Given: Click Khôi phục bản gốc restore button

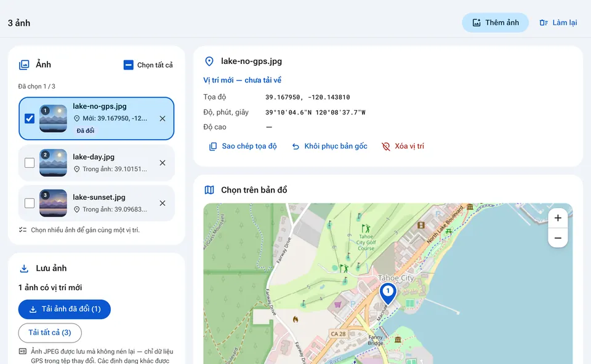Looking at the screenshot, I should coord(330,146).
